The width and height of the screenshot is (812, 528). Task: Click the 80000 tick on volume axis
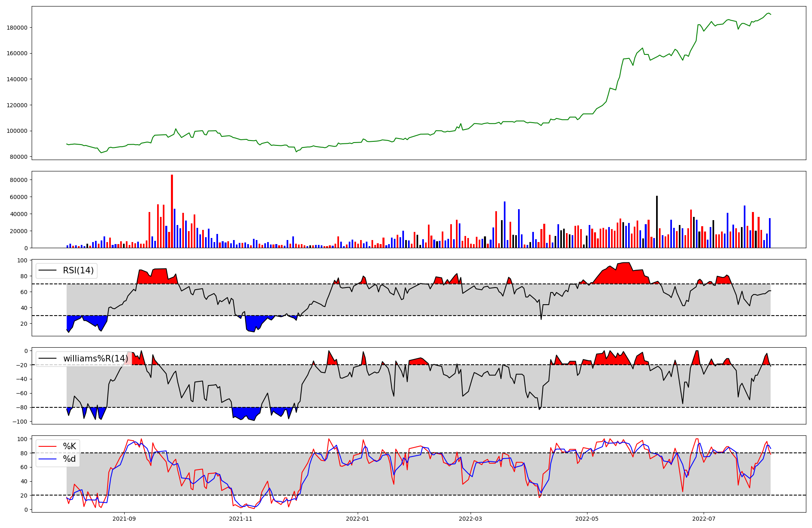point(18,180)
